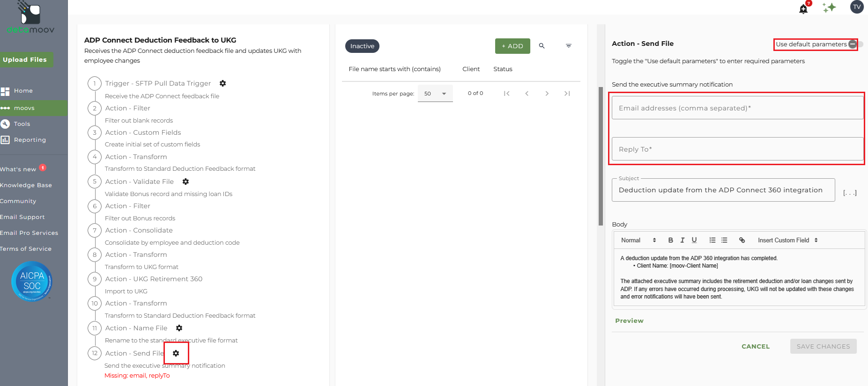Open the Community link

tap(18, 201)
